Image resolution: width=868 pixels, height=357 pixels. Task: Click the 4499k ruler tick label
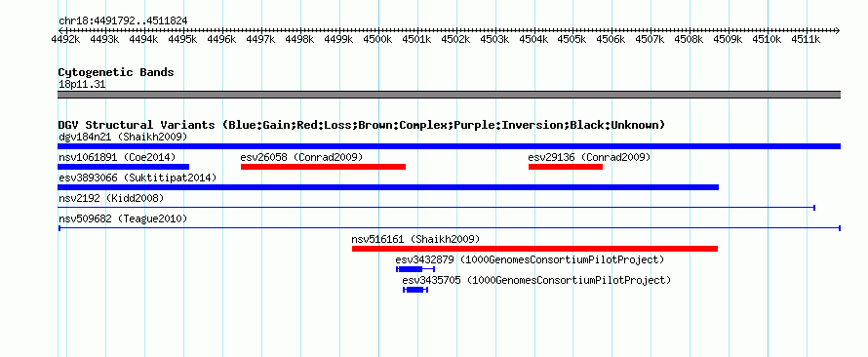339,39
